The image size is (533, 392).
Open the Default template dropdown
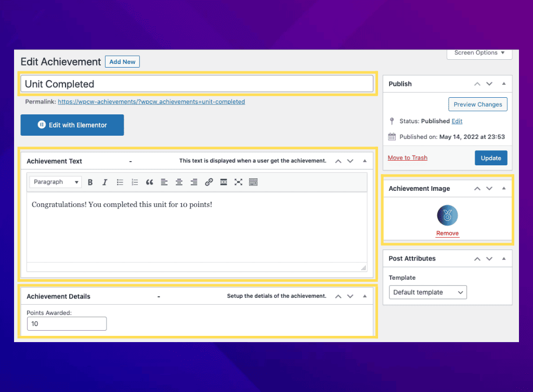coord(427,292)
